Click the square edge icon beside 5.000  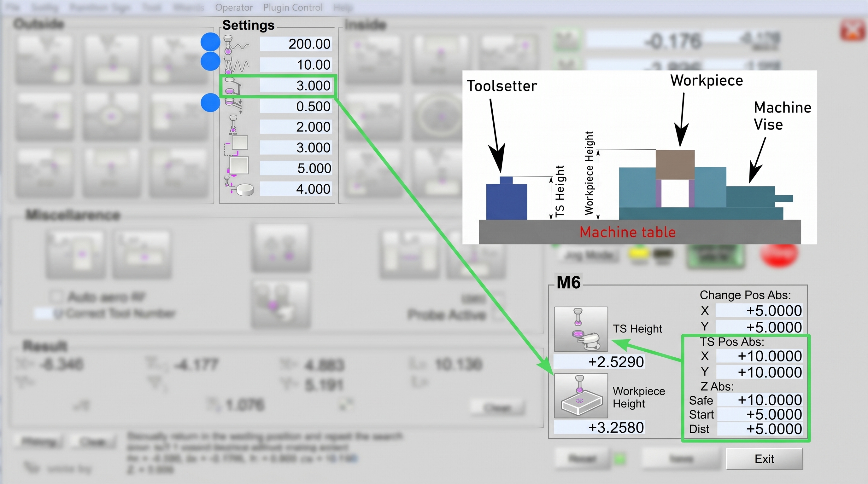click(238, 167)
